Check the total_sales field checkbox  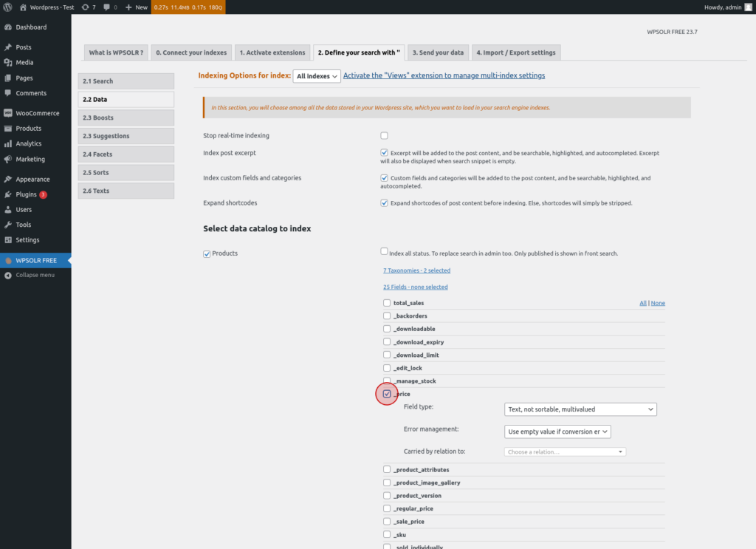pyautogui.click(x=387, y=303)
